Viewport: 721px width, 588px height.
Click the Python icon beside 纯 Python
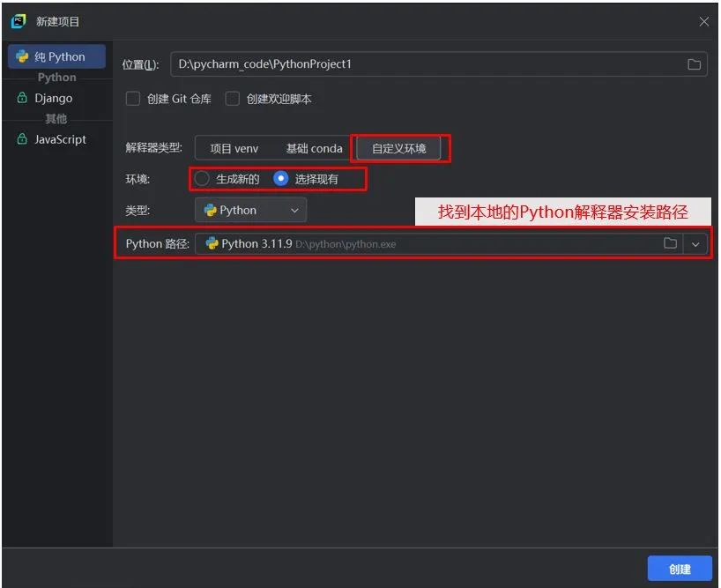click(22, 56)
